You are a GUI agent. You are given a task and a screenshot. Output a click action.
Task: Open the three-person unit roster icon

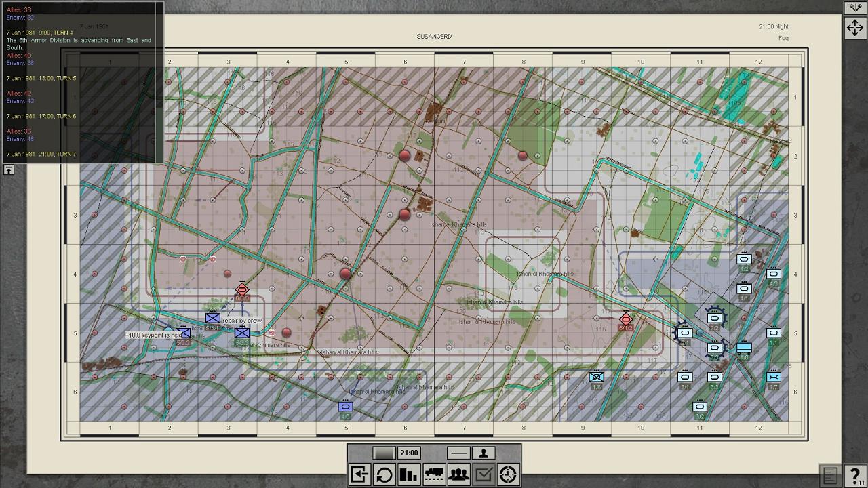click(459, 475)
